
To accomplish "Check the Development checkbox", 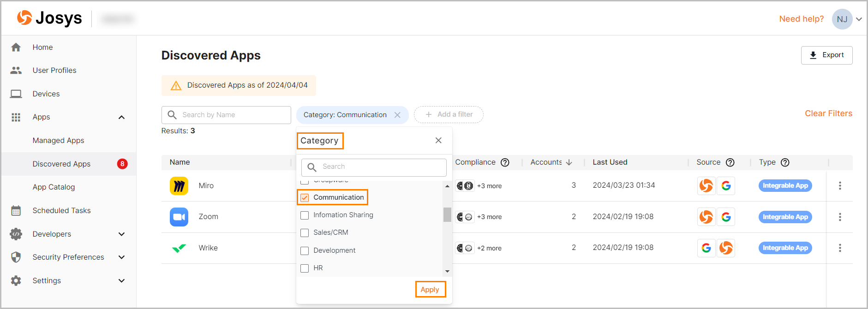I will pos(305,251).
